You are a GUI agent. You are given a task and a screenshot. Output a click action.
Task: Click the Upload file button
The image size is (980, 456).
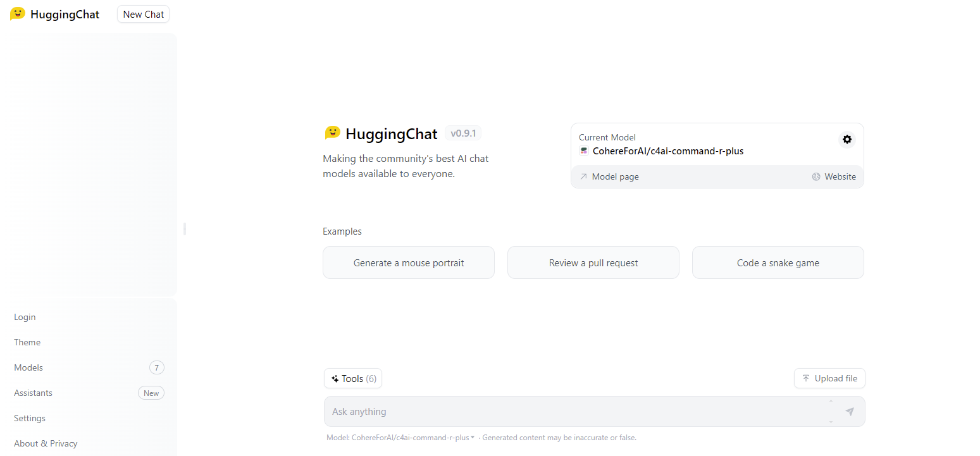[x=829, y=378]
